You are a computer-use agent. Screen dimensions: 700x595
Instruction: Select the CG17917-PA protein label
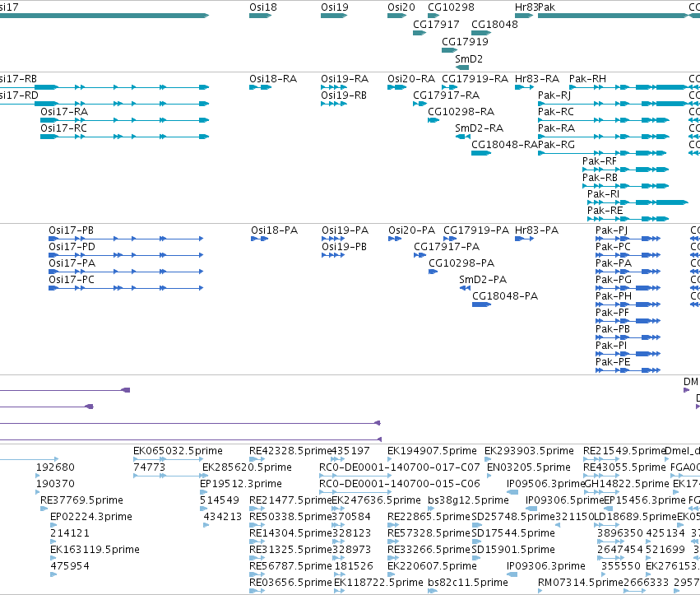point(447,248)
